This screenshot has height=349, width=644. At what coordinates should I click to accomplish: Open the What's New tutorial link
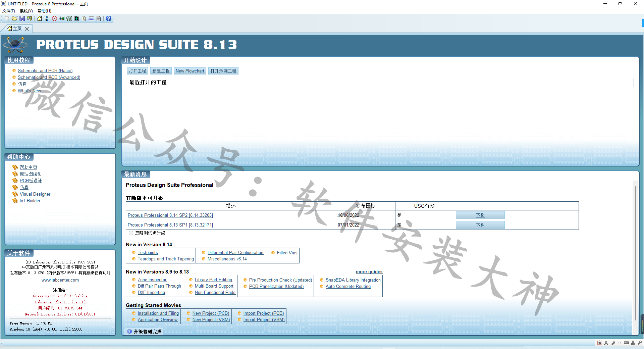click(x=30, y=91)
